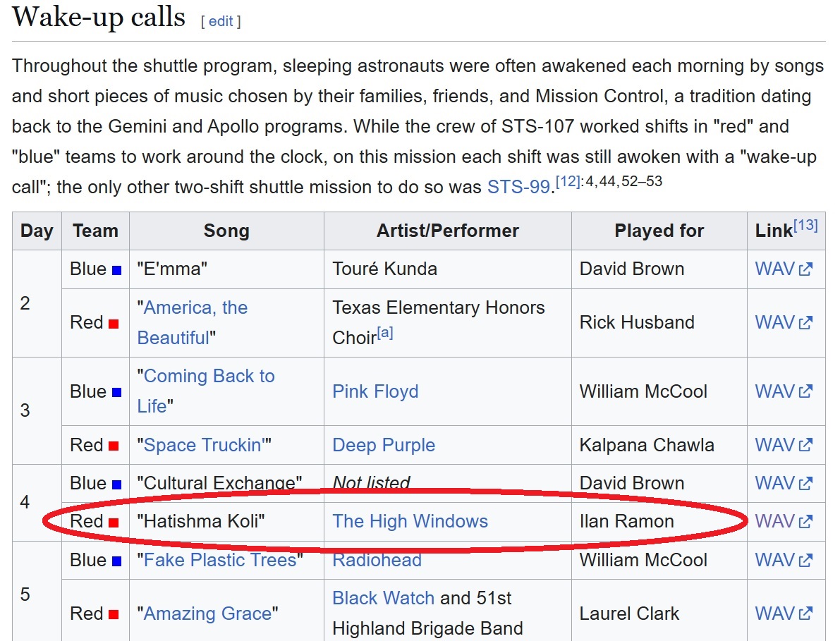Follow the "Amazing Grace" song link

(207, 613)
